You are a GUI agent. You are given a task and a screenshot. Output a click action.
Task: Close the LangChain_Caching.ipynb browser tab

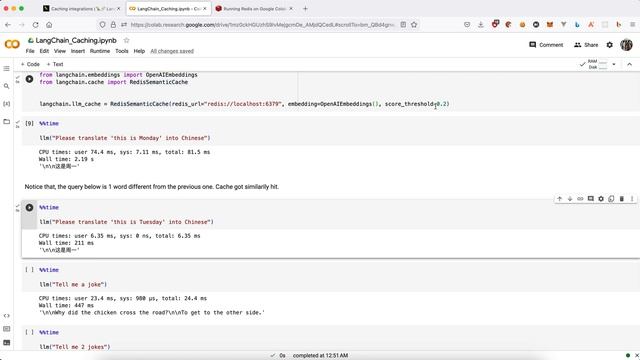pos(205,9)
